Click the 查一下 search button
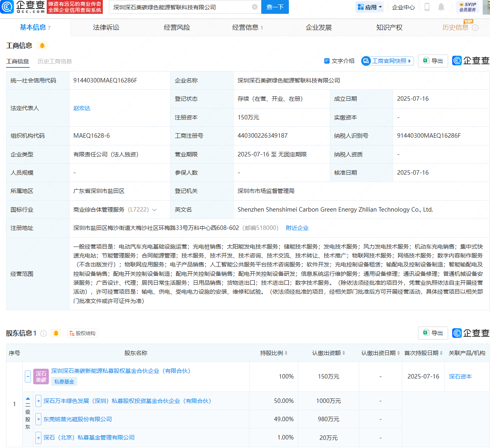 pyautogui.click(x=275, y=7)
